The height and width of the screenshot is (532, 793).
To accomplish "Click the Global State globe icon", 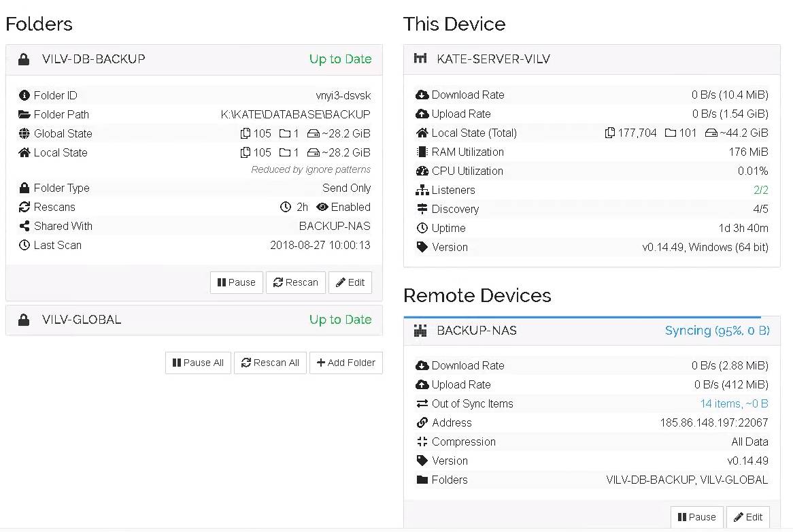I will pyautogui.click(x=24, y=133).
